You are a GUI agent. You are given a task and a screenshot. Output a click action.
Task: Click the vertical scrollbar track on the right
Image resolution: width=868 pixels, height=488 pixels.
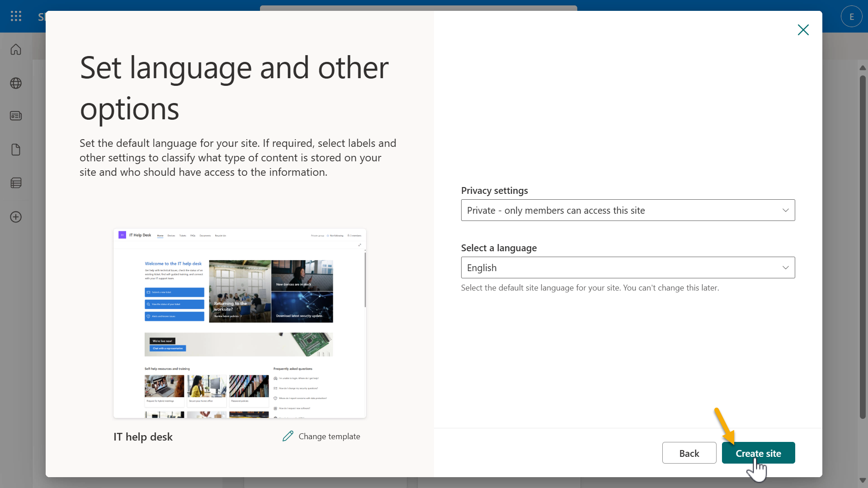pos(863,271)
